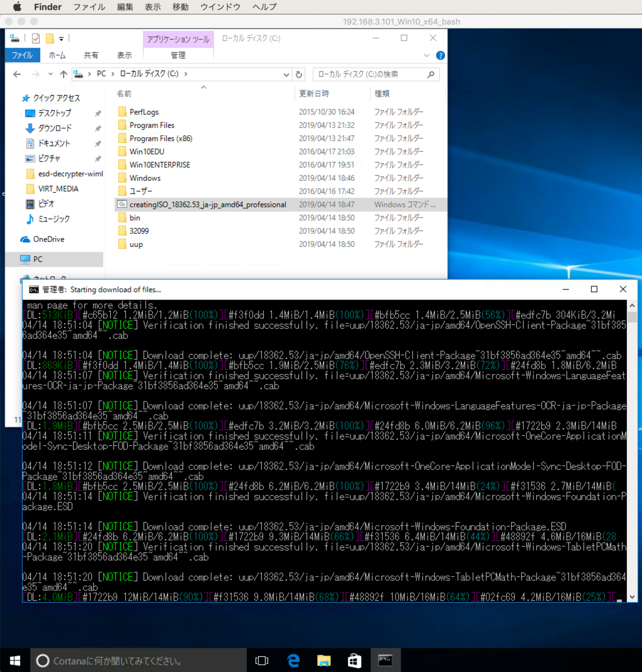Open the Apple menu
Screen dimensions: 642x672
tap(17, 7)
